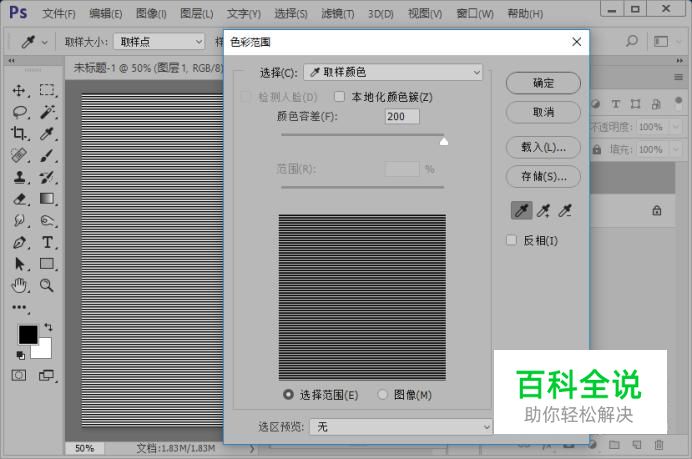
Task: Open the extra tools ellipsis menu
Action: point(19,307)
